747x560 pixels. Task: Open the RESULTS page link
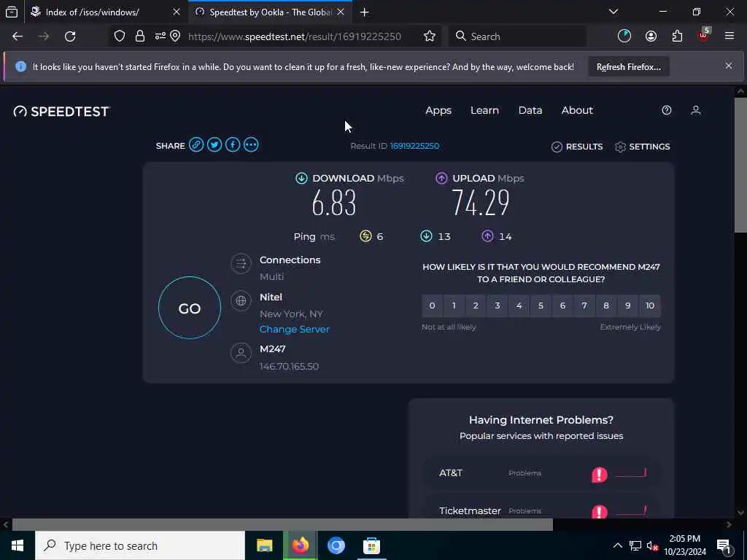tap(577, 147)
